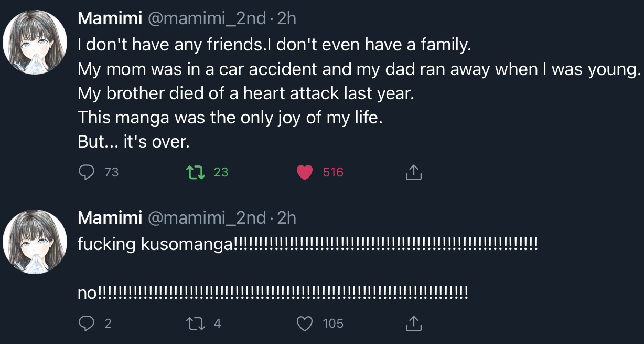Open share icon on the kusomanga tweet
Viewport: 644px width, 344px height.
[413, 324]
